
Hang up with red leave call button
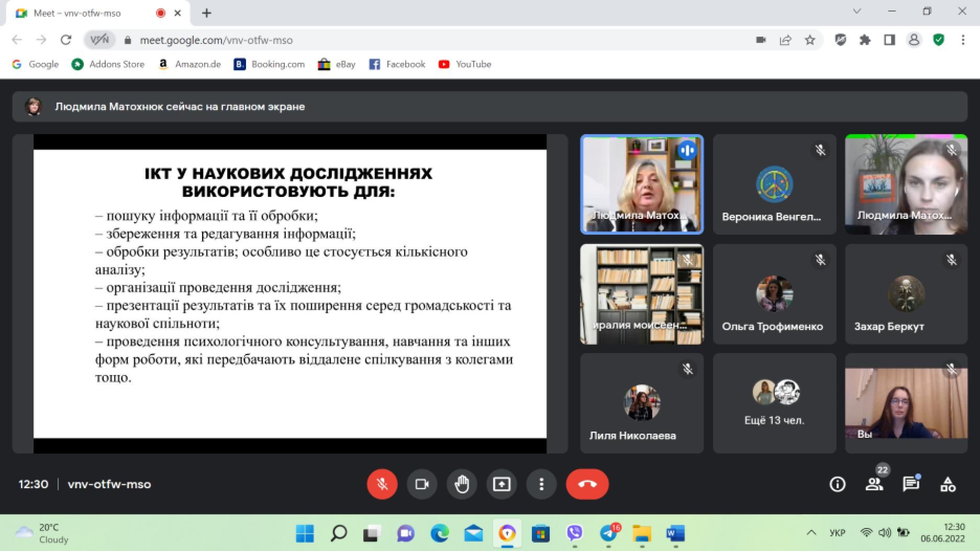point(587,484)
